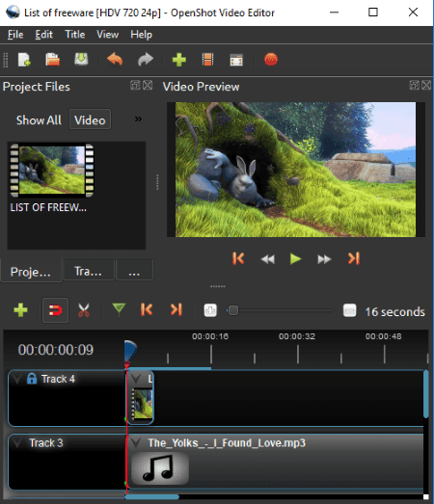The width and height of the screenshot is (434, 504).
Task: Float the Video Preview panel
Action: click(414, 85)
